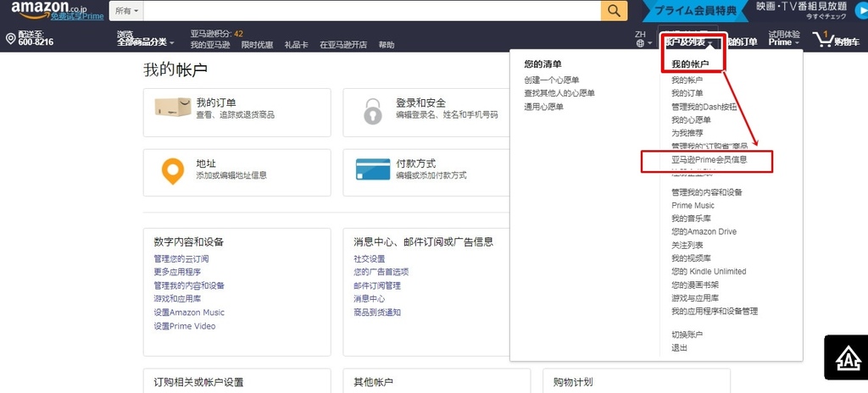Select 通用心愿单 in the dropdown menu
This screenshot has height=393, width=868.
(543, 106)
